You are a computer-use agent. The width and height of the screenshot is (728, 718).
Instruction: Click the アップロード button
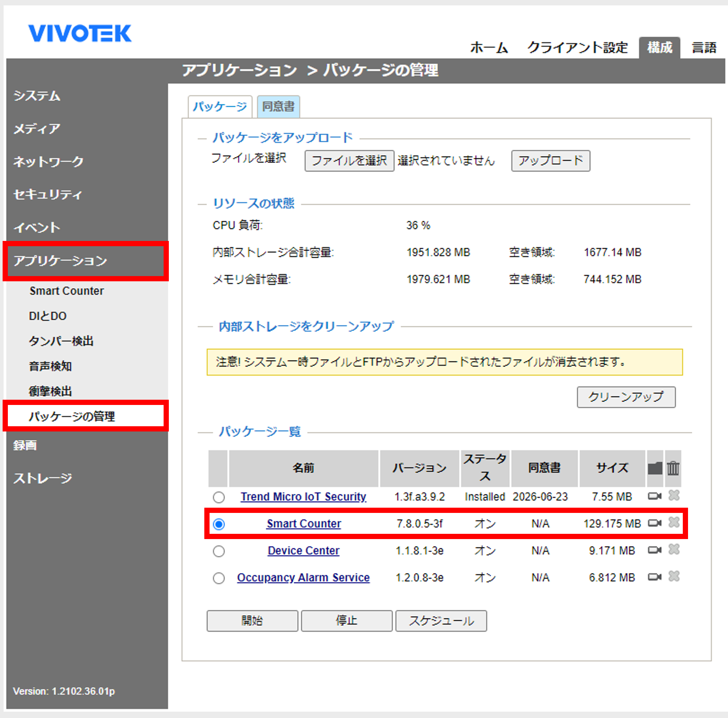(551, 161)
